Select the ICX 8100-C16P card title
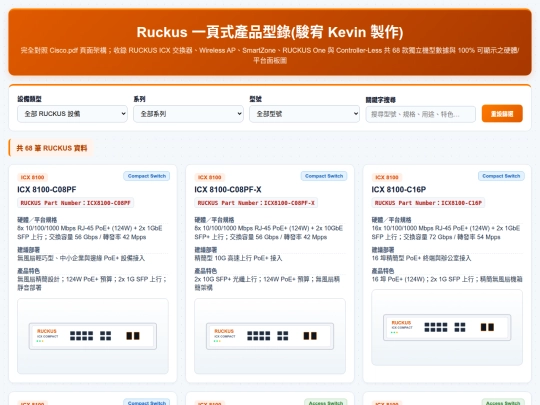This screenshot has height=405, width=540. (x=398, y=189)
